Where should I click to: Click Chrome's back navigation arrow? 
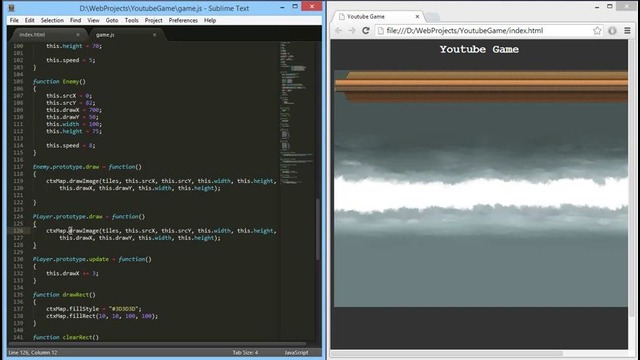pyautogui.click(x=338, y=31)
